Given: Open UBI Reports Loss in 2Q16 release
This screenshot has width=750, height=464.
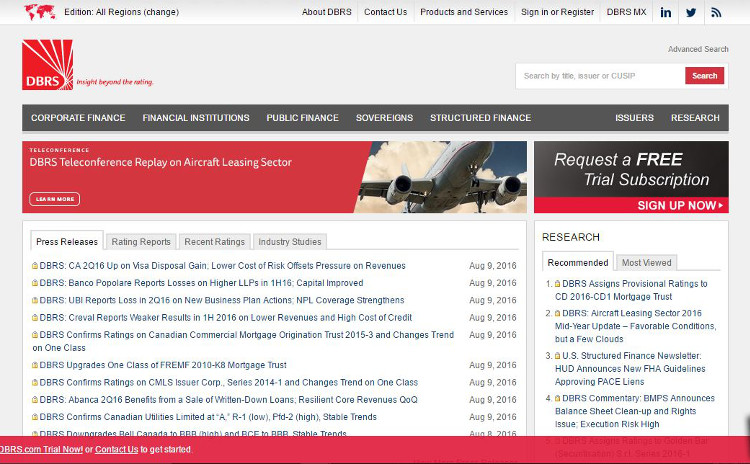Looking at the screenshot, I should pos(222,300).
